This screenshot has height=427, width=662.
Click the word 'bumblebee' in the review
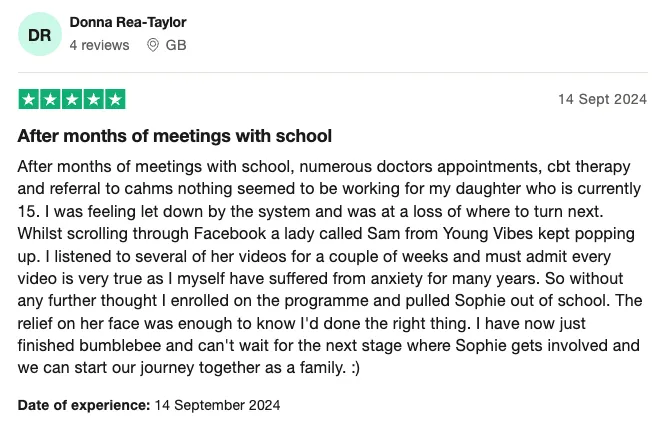click(x=120, y=345)
